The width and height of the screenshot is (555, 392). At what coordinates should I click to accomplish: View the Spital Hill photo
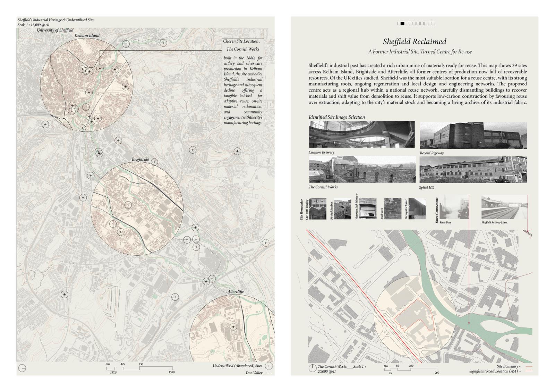[473, 169]
